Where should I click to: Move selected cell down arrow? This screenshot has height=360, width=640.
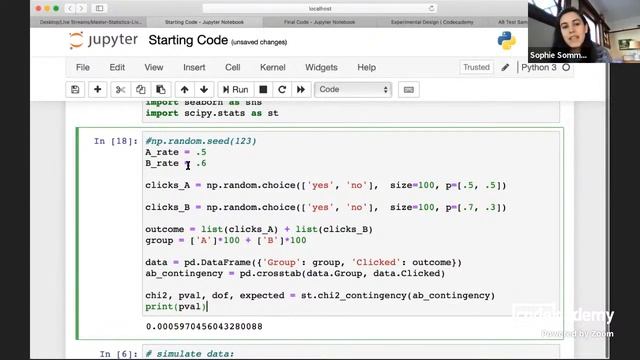pos(204,89)
